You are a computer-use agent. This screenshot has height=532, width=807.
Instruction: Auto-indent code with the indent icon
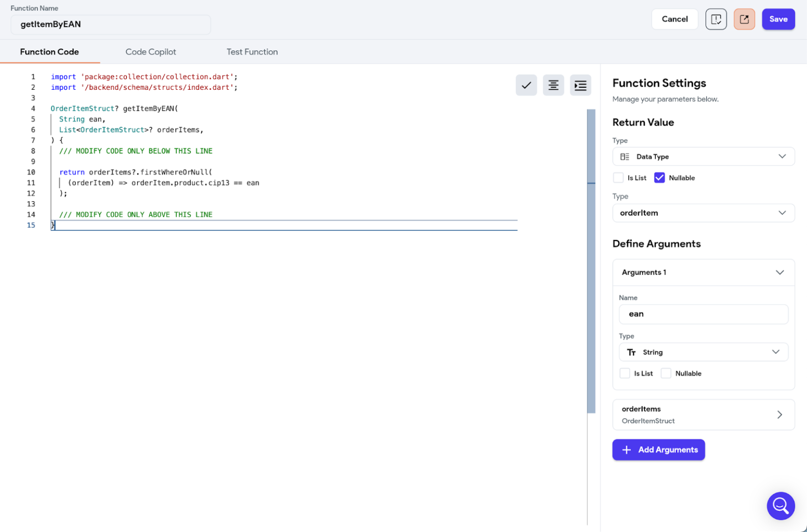click(x=580, y=85)
